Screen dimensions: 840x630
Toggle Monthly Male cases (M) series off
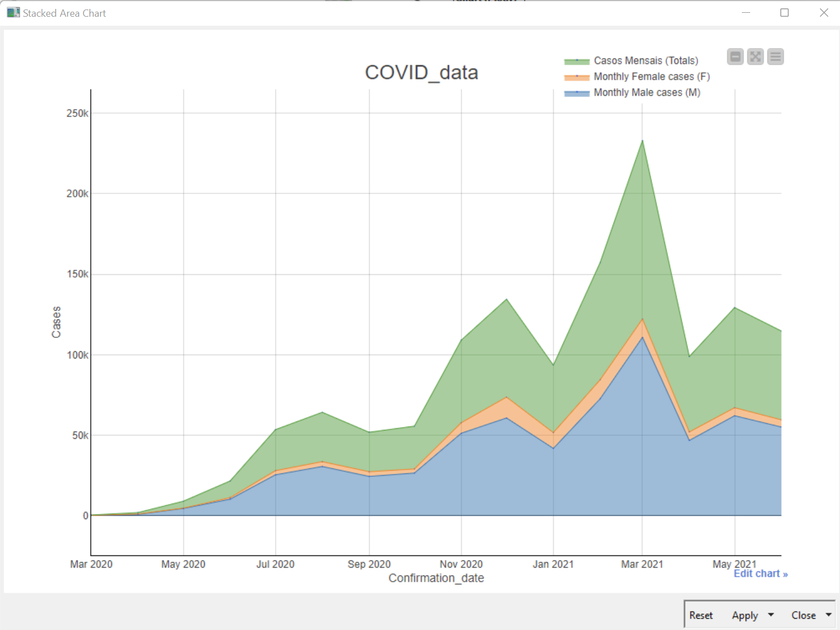pyautogui.click(x=646, y=93)
